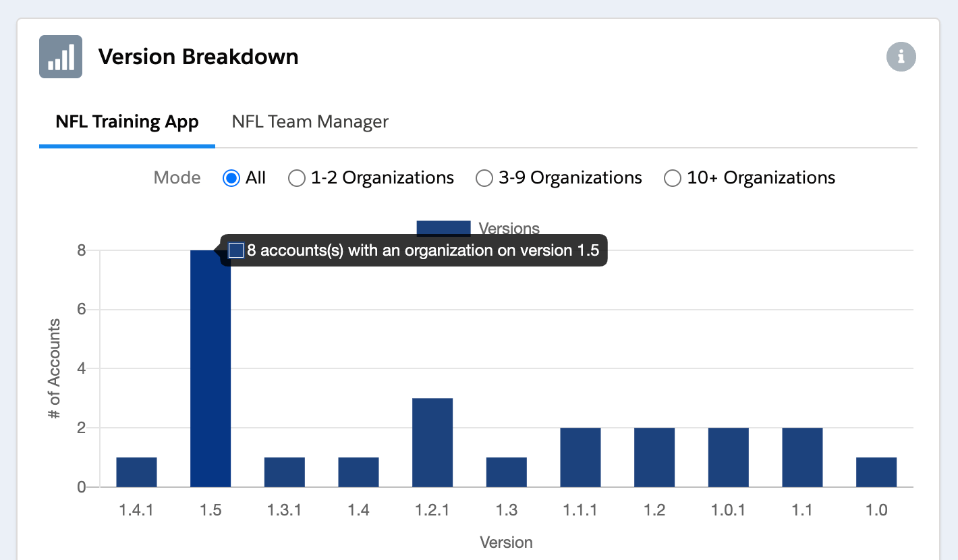The width and height of the screenshot is (958, 560).
Task: Click the Versions legend label
Action: tap(509, 228)
